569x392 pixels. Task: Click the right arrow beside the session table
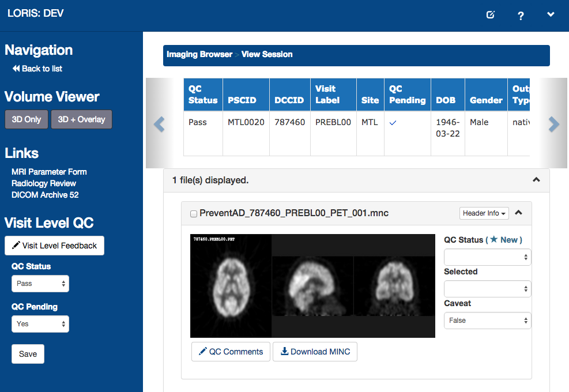(x=553, y=124)
